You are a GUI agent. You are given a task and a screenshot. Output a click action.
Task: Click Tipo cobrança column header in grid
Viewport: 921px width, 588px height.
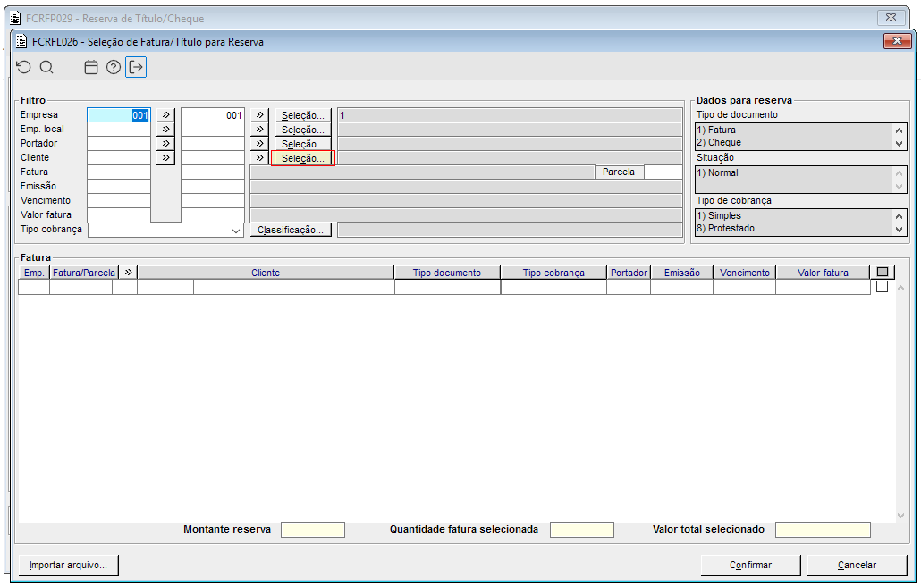tap(553, 273)
